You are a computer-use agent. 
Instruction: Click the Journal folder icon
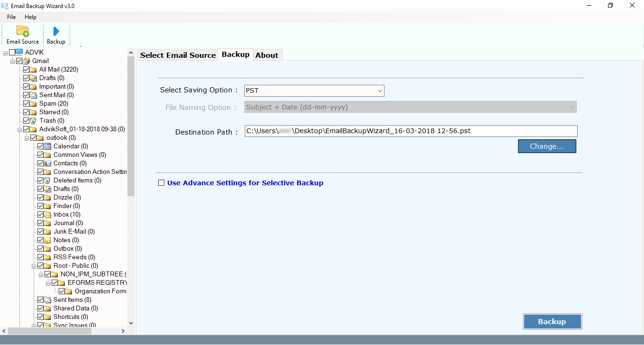47,223
